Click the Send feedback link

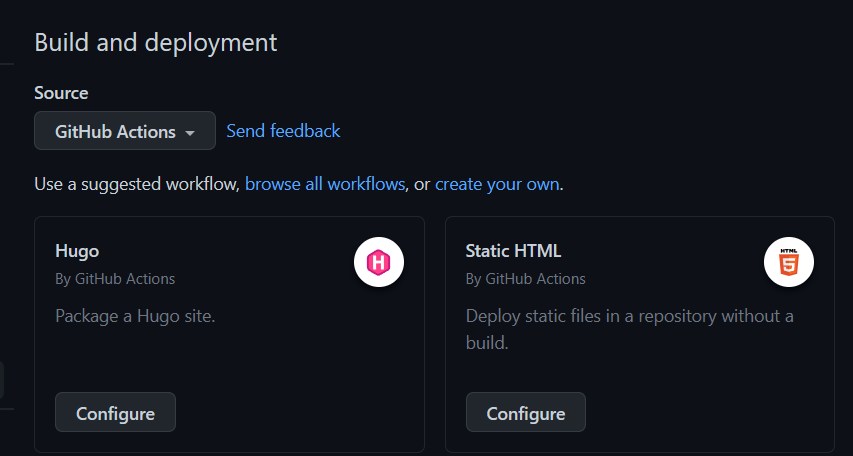coord(283,131)
